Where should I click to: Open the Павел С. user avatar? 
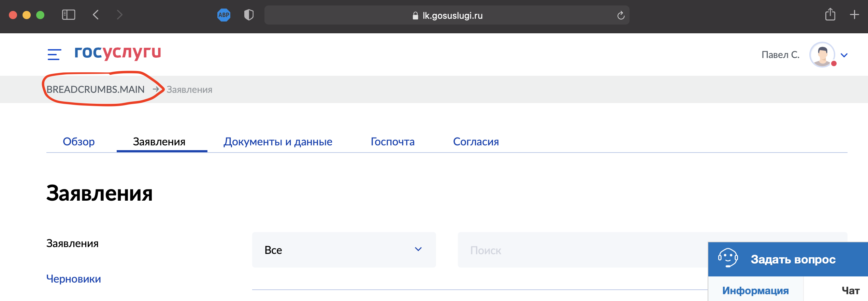(x=822, y=55)
